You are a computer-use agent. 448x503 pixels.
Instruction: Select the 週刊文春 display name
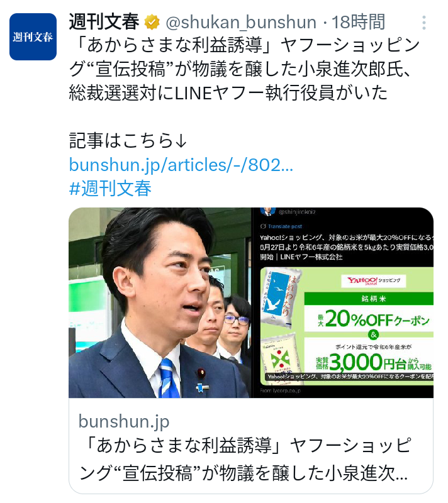pos(104,22)
